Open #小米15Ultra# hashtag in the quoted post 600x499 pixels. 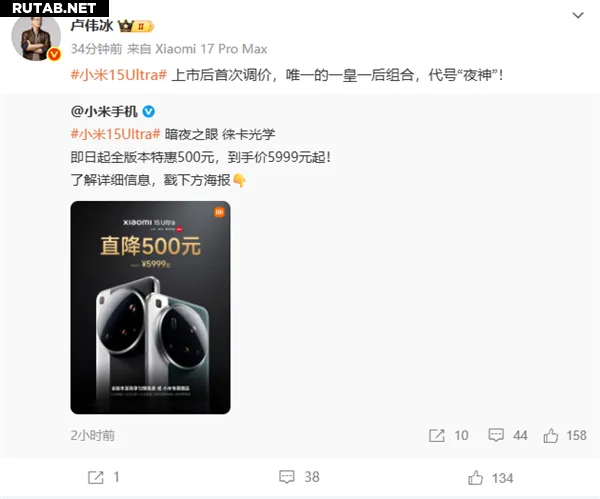tap(116, 134)
